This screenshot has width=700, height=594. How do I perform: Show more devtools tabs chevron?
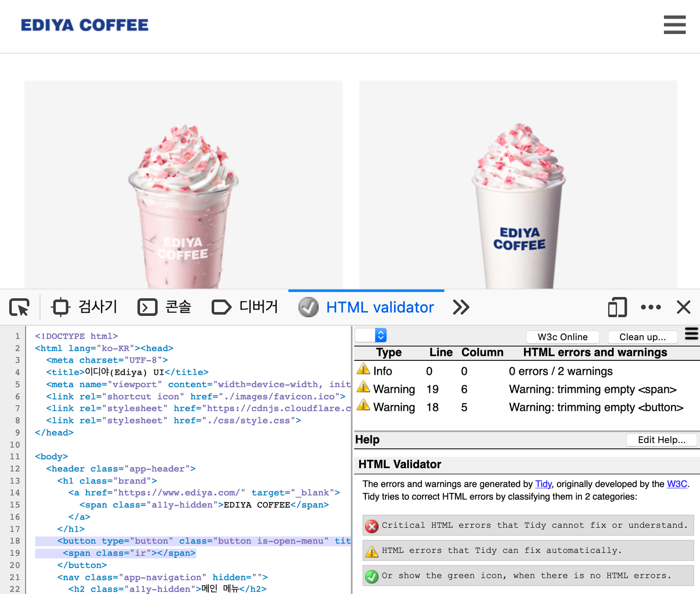tap(461, 307)
